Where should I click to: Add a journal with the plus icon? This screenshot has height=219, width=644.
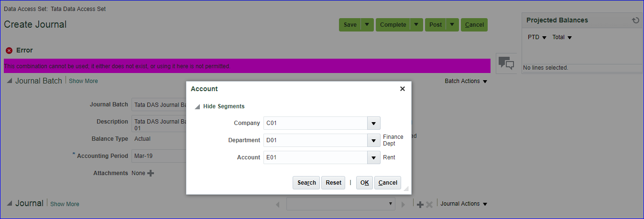(x=420, y=204)
